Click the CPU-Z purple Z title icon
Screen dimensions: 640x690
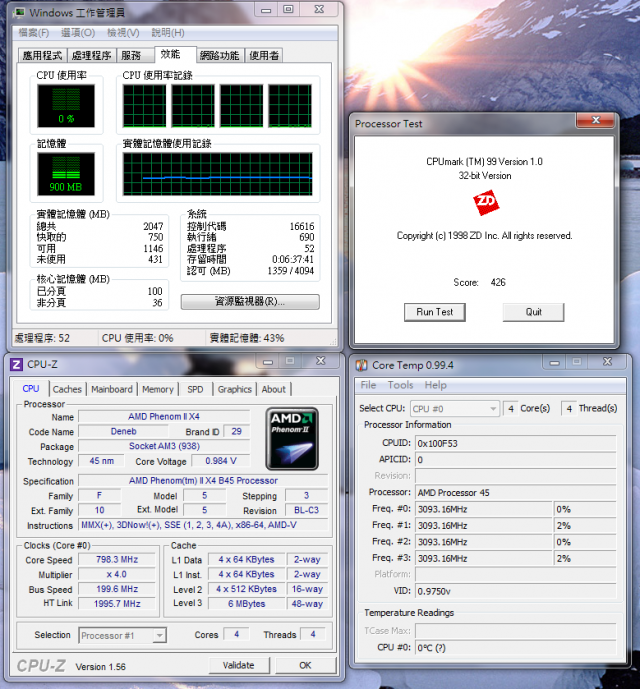click(17, 364)
